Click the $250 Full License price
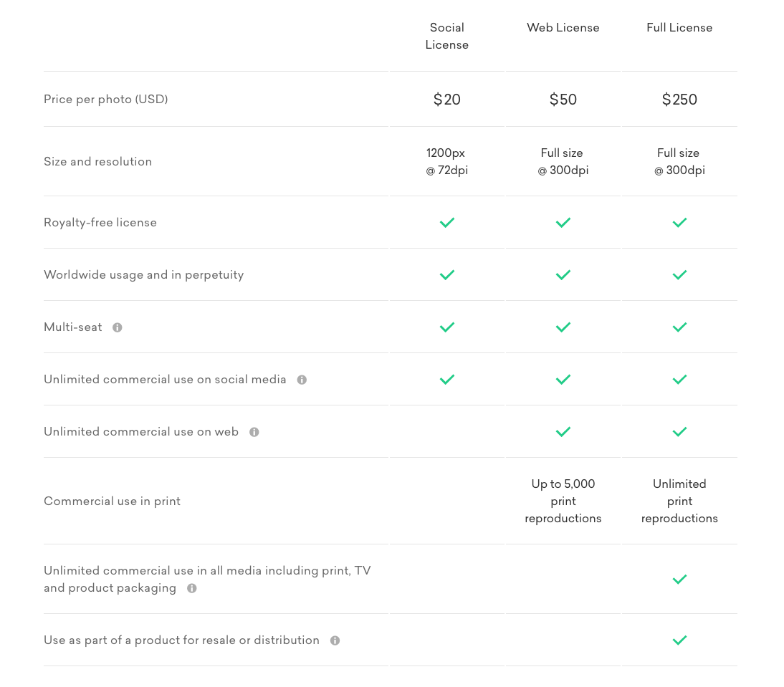 [x=679, y=100]
